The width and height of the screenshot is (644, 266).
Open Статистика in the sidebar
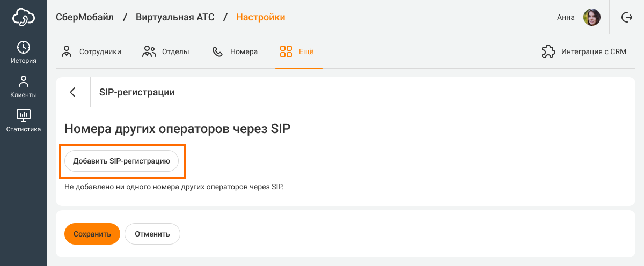(x=24, y=121)
